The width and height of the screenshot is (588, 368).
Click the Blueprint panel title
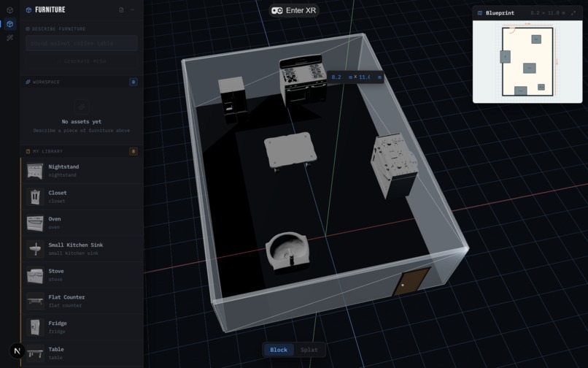(500, 12)
